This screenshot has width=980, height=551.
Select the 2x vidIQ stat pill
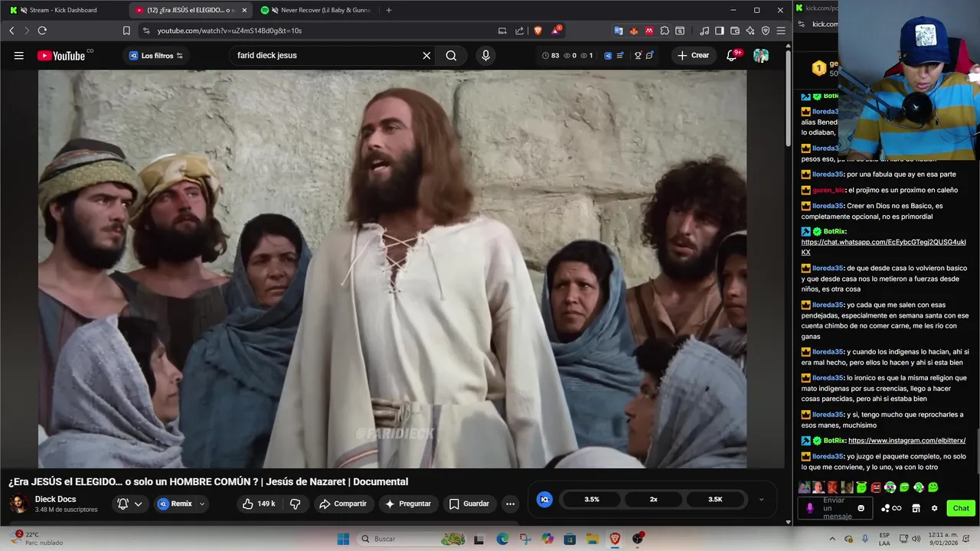(654, 499)
